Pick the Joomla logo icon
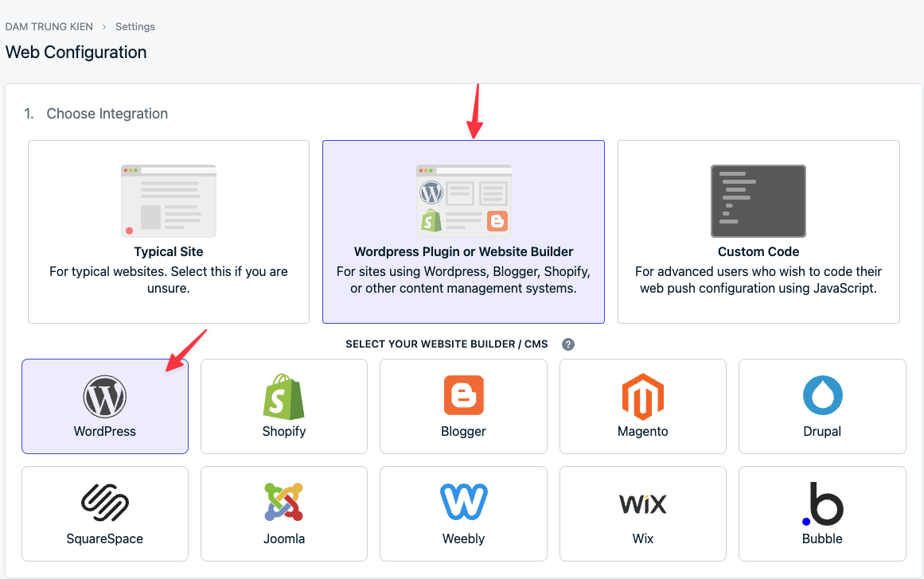924x579 pixels. click(x=283, y=502)
